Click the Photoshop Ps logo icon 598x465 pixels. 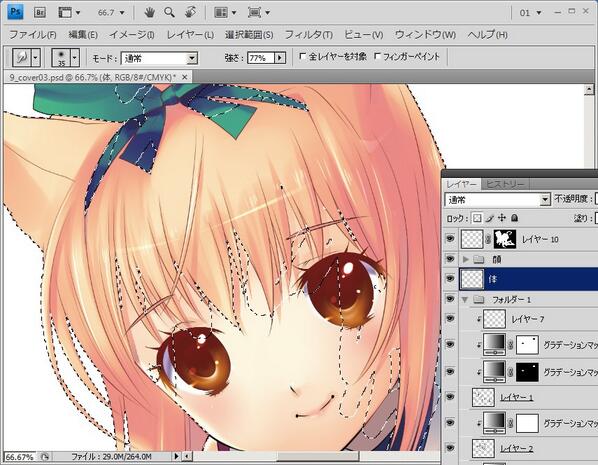coord(15,12)
